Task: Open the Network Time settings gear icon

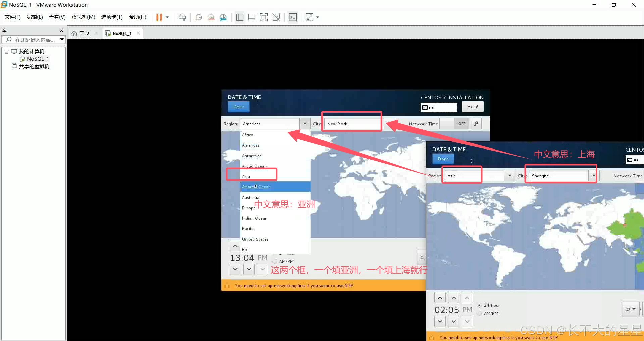Action: pos(476,124)
